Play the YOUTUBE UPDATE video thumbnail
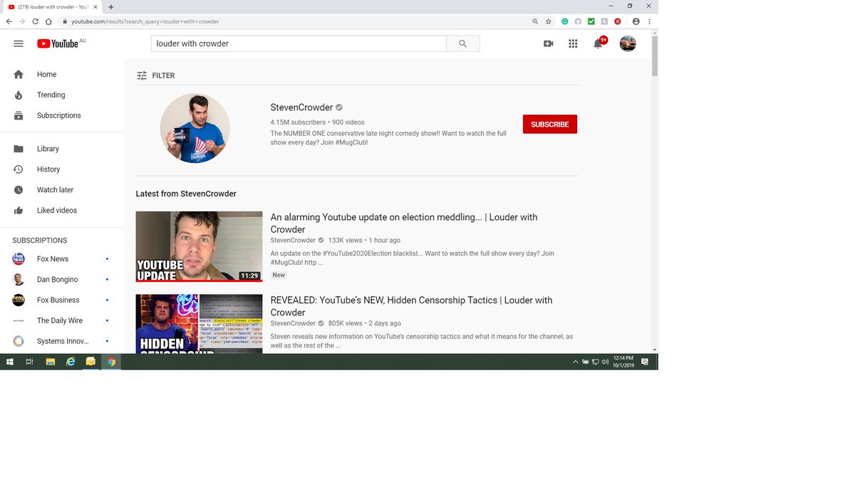This screenshot has height=504, width=855. (199, 246)
